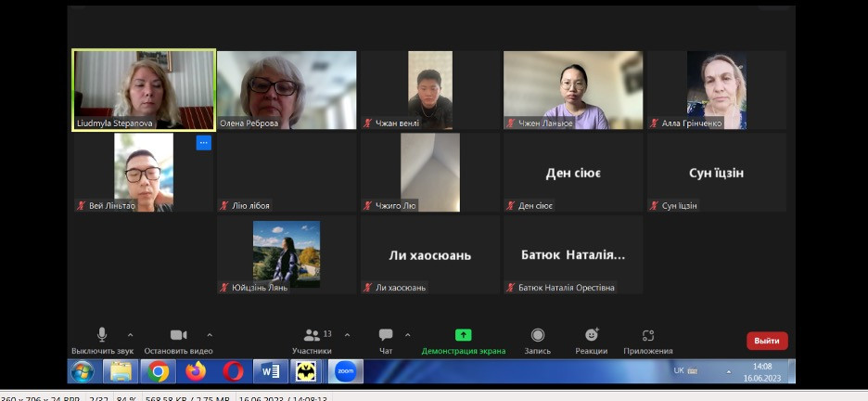The width and height of the screenshot is (868, 401).
Task: Click the large Ден сіює placeholder name
Action: (x=573, y=174)
